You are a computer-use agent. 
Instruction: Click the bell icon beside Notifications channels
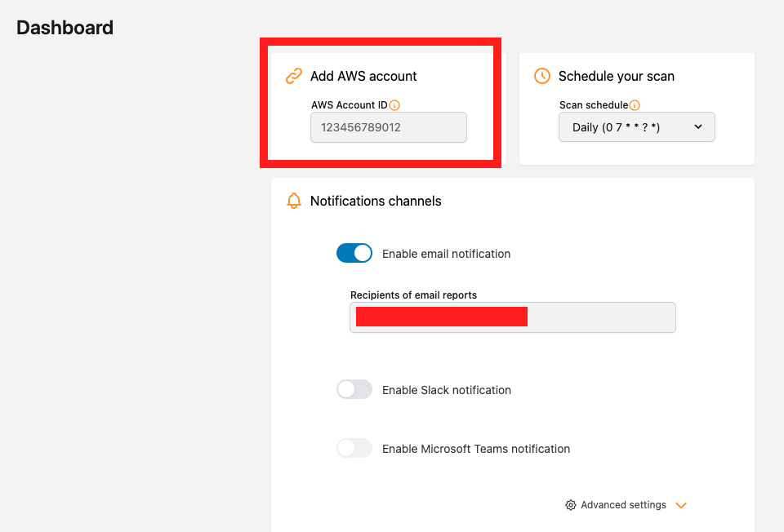pos(293,201)
